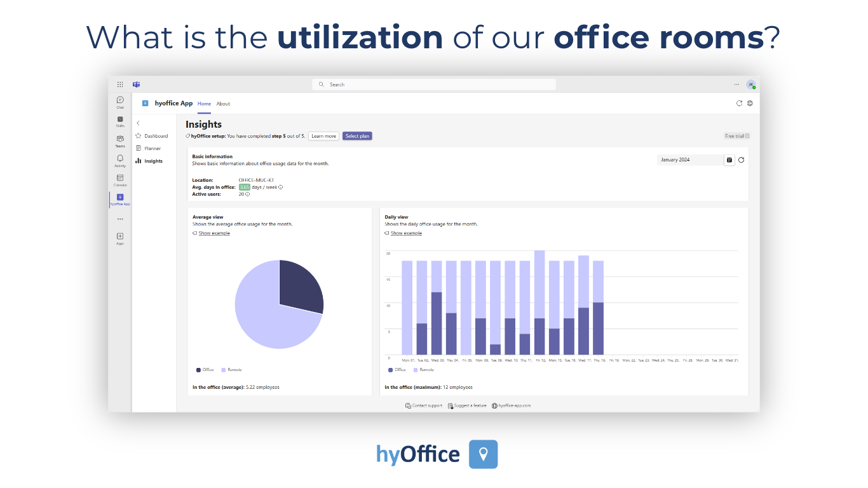Click the January 2024 month field
868x488 pixels.
pyautogui.click(x=690, y=159)
